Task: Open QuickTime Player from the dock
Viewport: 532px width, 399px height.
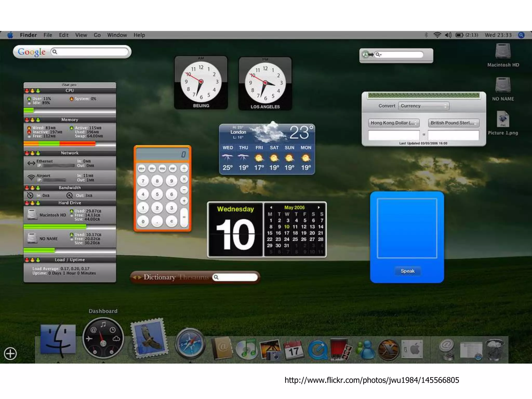Action: click(317, 350)
